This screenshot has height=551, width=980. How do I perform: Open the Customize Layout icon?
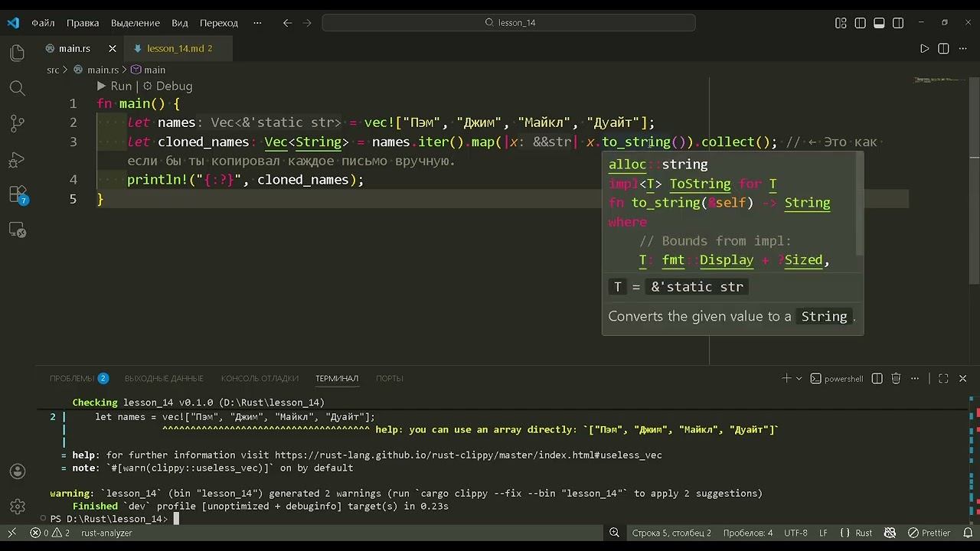[841, 23]
